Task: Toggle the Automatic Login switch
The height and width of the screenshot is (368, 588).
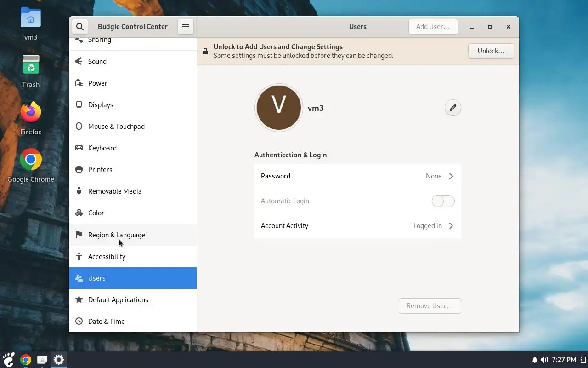Action: pos(443,201)
